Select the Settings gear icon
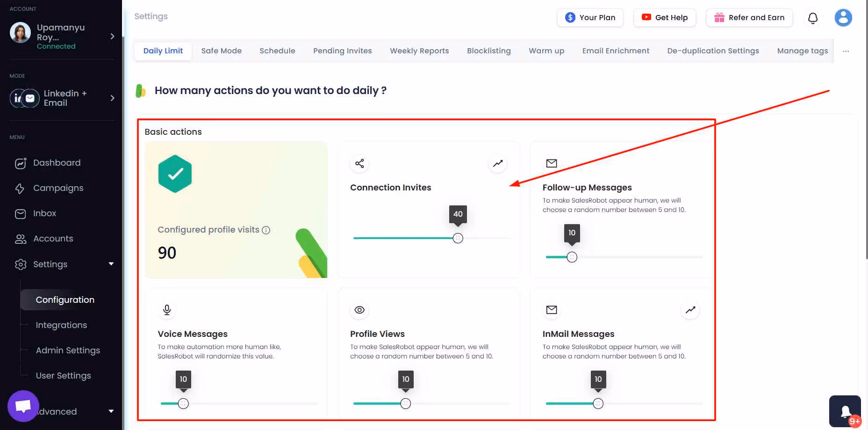Image resolution: width=868 pixels, height=430 pixels. click(x=20, y=264)
